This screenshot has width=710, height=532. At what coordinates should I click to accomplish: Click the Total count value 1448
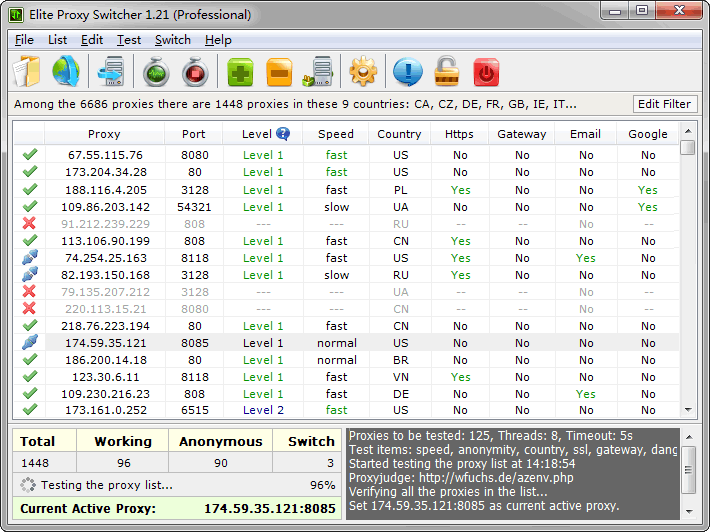(x=35, y=463)
